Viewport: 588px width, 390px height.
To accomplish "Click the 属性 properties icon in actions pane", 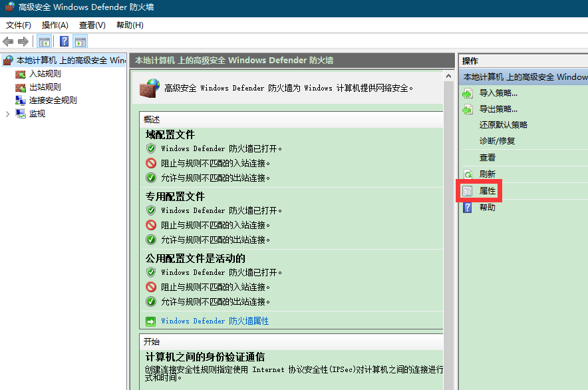I will (467, 191).
